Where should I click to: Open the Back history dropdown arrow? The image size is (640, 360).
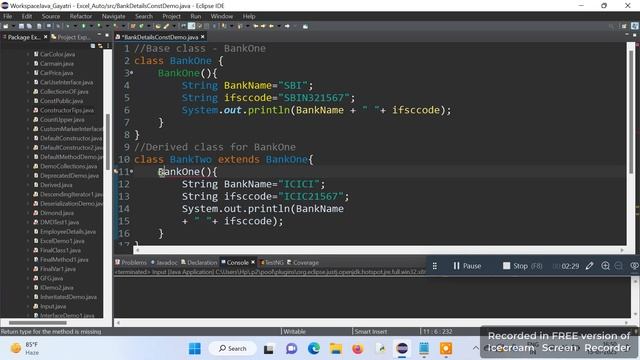tap(279, 26)
